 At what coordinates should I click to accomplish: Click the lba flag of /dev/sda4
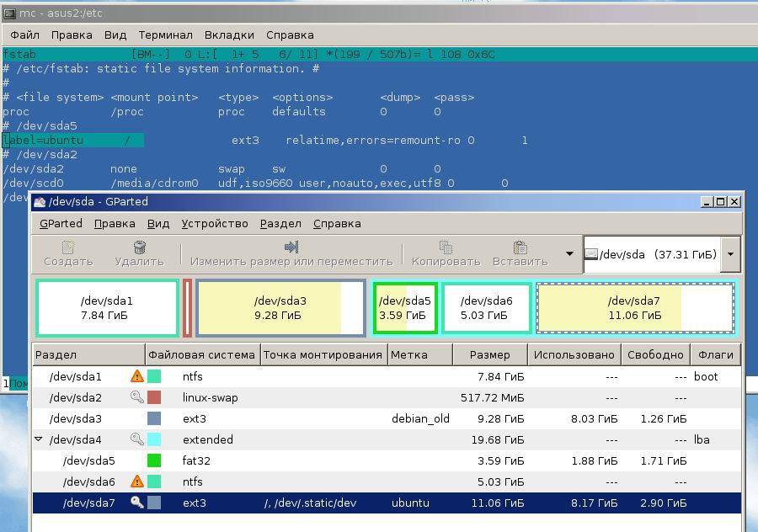pyautogui.click(x=702, y=439)
